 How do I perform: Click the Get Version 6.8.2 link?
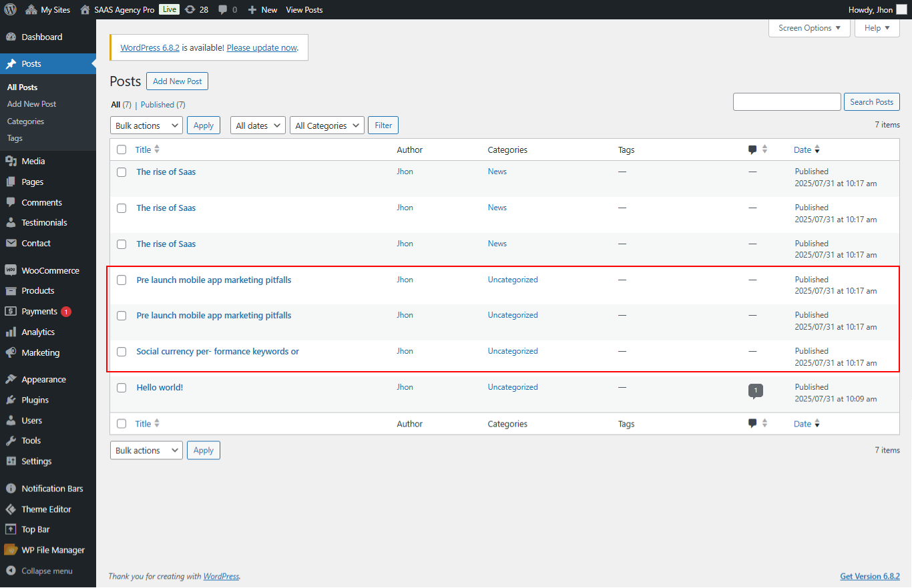coord(870,576)
